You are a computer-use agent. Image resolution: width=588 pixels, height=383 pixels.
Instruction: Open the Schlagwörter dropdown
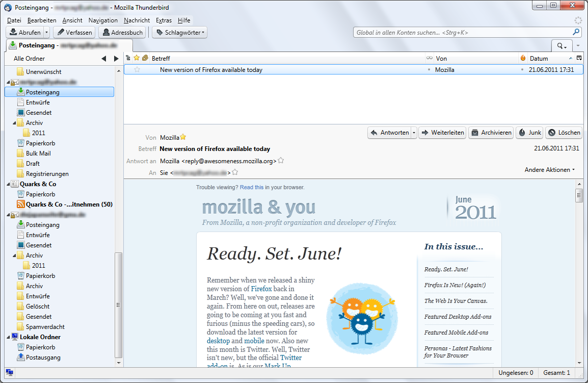tap(180, 33)
